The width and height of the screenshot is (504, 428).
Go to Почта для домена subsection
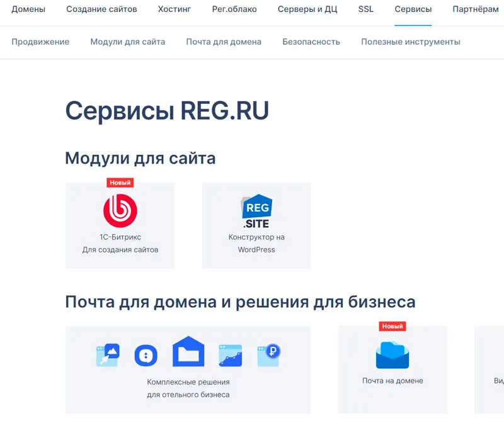(x=224, y=42)
